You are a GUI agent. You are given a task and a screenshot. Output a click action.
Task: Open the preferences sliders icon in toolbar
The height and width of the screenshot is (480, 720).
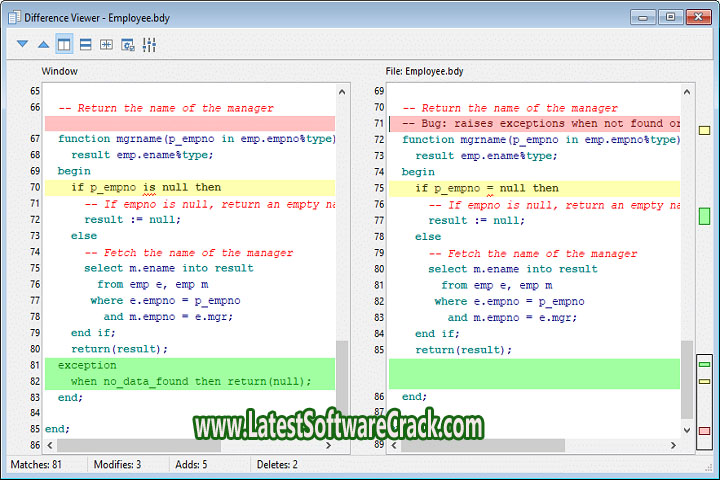[x=149, y=44]
